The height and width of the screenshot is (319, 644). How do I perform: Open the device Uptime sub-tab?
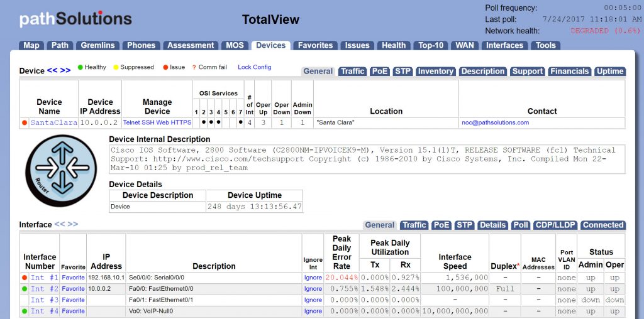pyautogui.click(x=609, y=72)
